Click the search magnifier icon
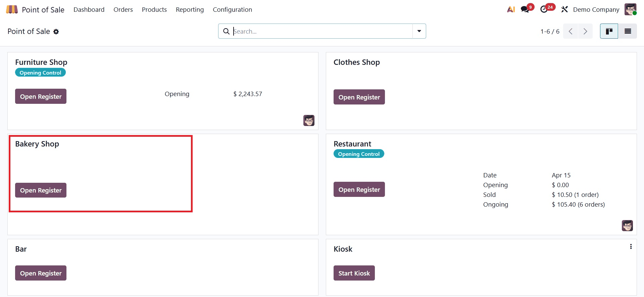Image resolution: width=644 pixels, height=297 pixels. [x=227, y=31]
